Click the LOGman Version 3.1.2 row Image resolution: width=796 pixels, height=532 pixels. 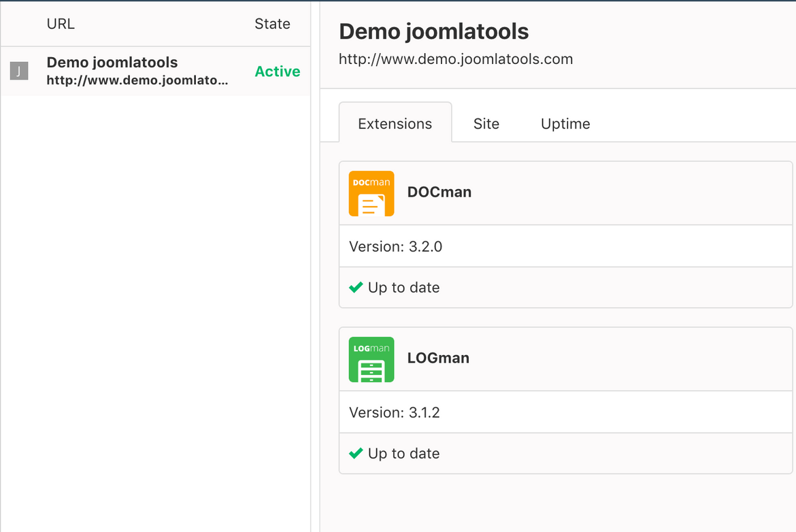(565, 412)
